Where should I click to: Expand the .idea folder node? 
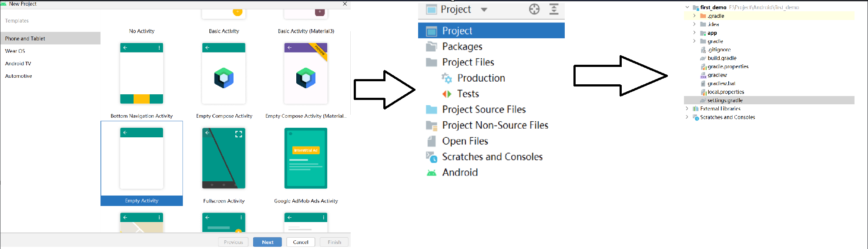pos(694,24)
